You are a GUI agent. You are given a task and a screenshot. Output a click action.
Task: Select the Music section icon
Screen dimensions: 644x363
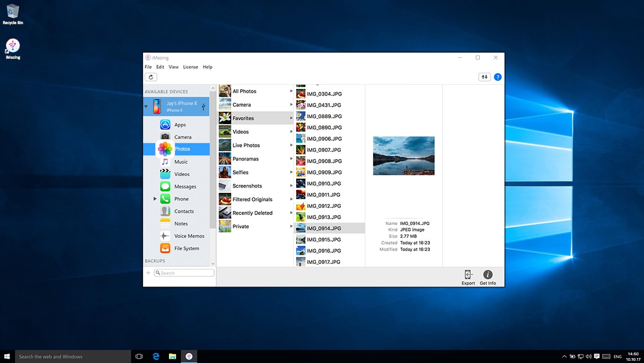point(165,162)
